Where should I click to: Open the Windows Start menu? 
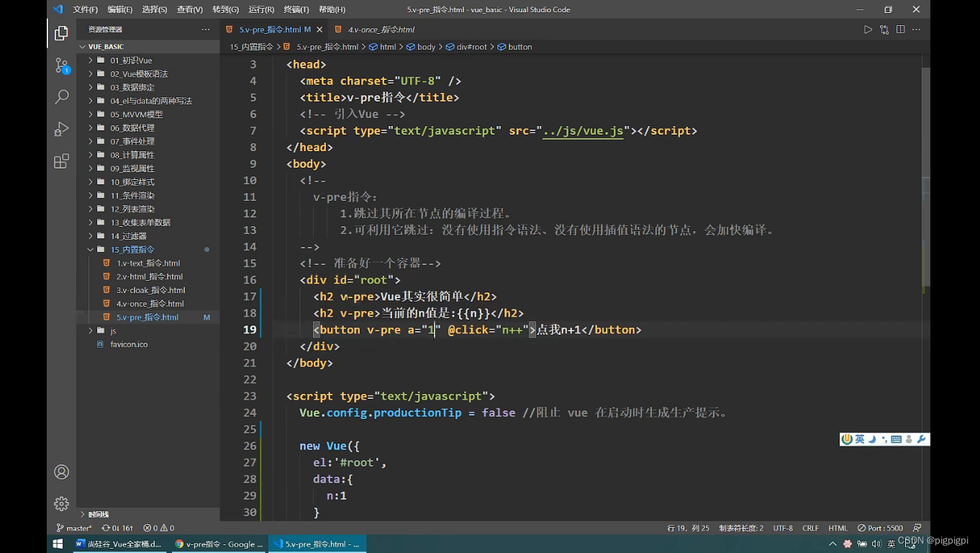click(58, 544)
